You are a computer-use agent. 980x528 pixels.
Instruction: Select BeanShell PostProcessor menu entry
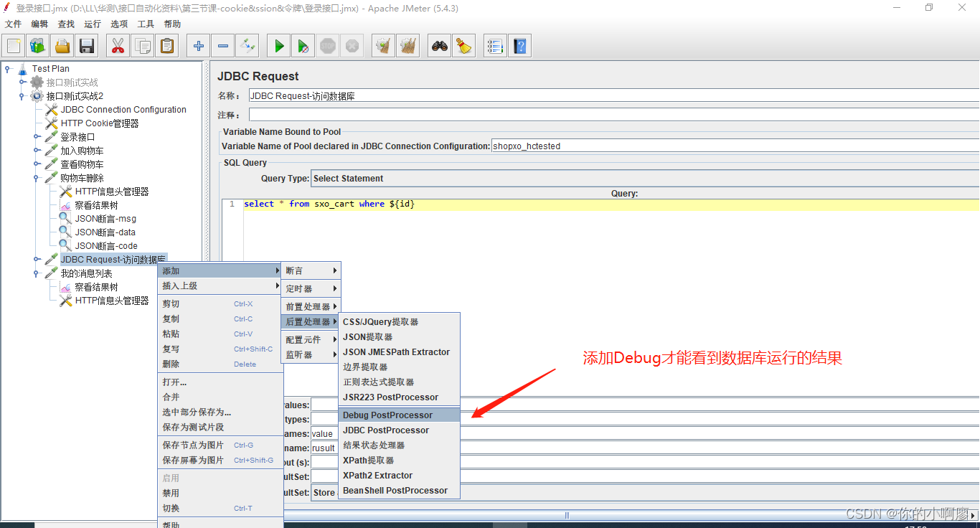pyautogui.click(x=399, y=490)
